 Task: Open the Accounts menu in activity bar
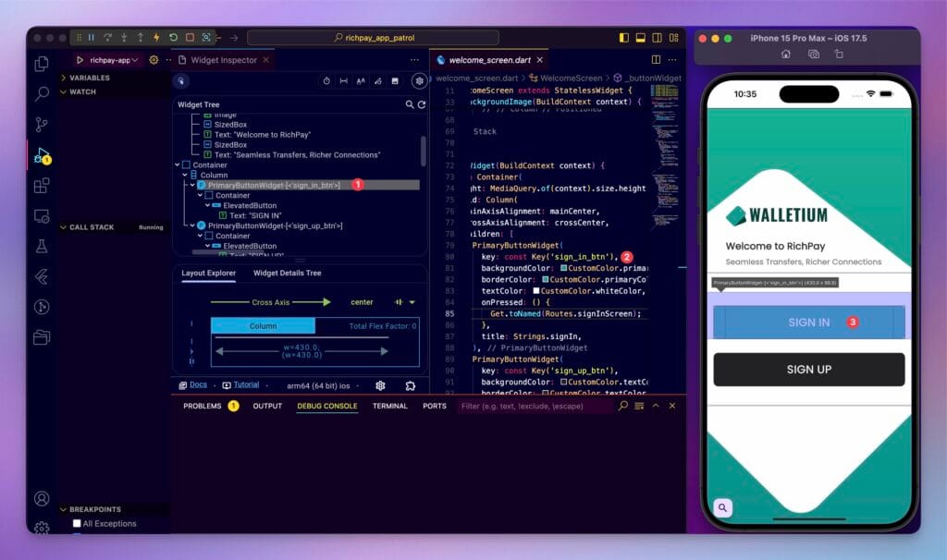coord(42,498)
